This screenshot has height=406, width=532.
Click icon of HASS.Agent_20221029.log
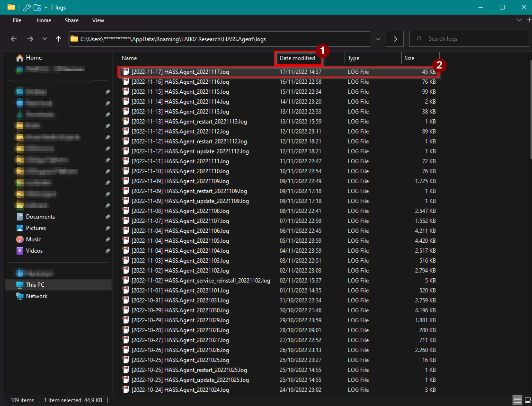tap(125, 320)
